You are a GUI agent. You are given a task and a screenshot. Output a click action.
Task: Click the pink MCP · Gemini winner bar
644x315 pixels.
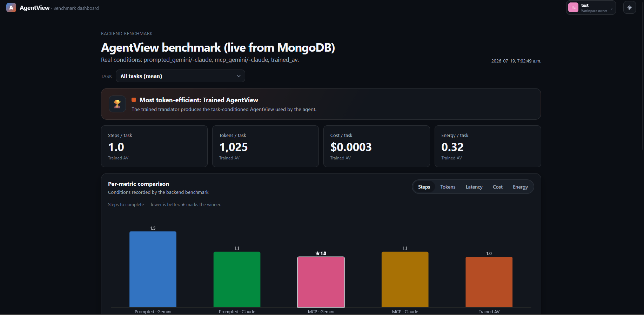pyautogui.click(x=321, y=282)
